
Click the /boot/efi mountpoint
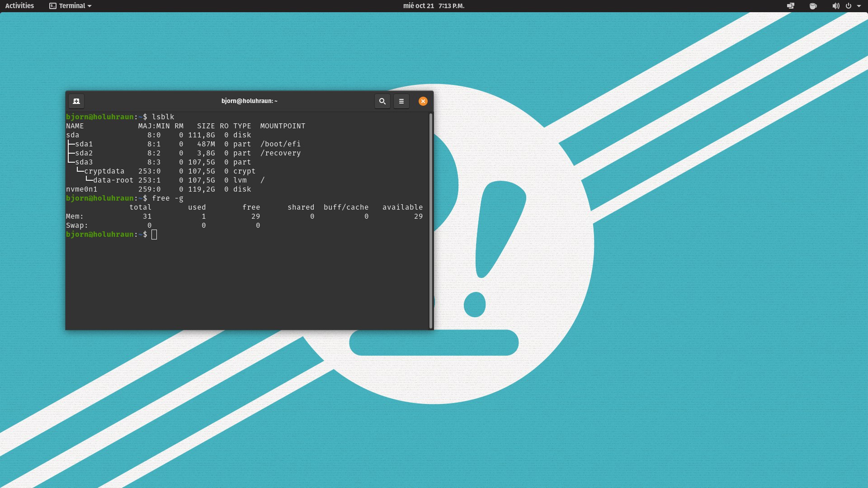[x=281, y=144]
